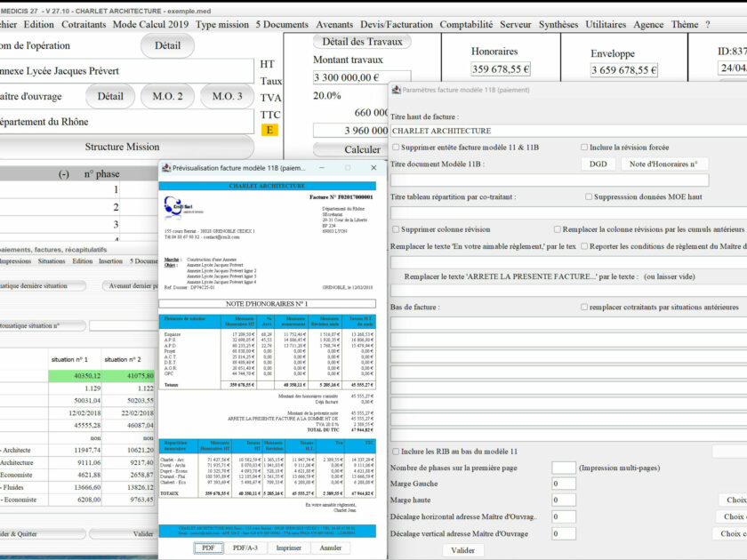The image size is (747, 560).
Task: Open the Edition menu
Action: pyautogui.click(x=38, y=24)
